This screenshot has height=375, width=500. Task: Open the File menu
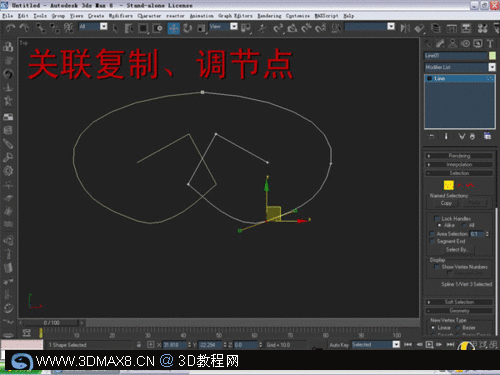[7, 16]
